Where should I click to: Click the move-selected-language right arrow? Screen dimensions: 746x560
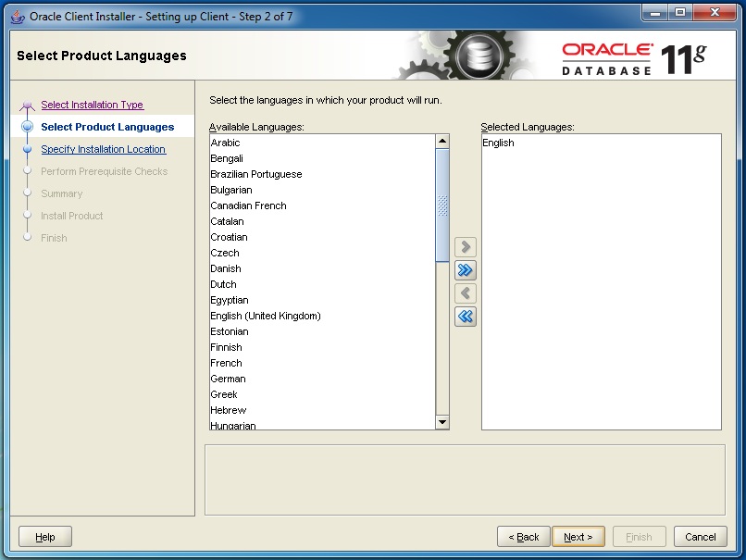tap(466, 247)
